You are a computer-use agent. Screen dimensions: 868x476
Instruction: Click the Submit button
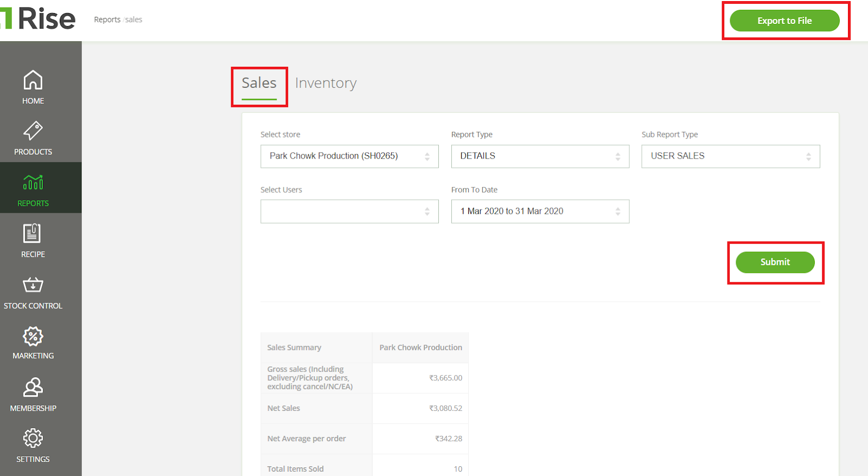(x=775, y=262)
